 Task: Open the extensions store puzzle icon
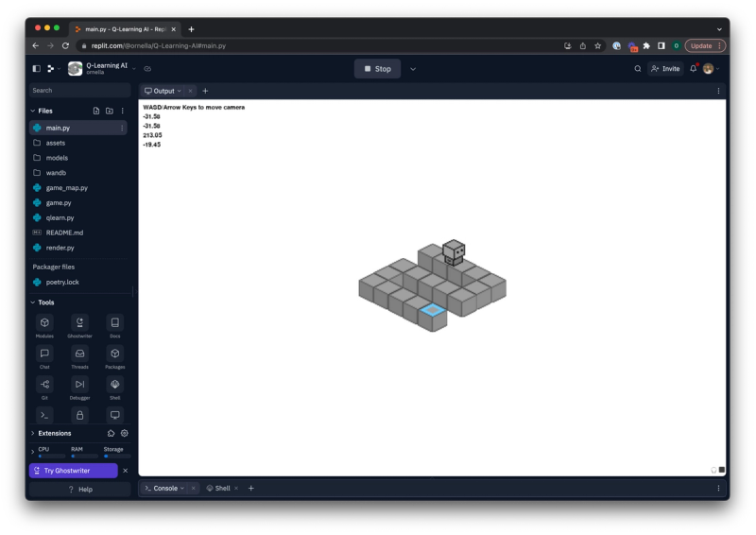(111, 433)
